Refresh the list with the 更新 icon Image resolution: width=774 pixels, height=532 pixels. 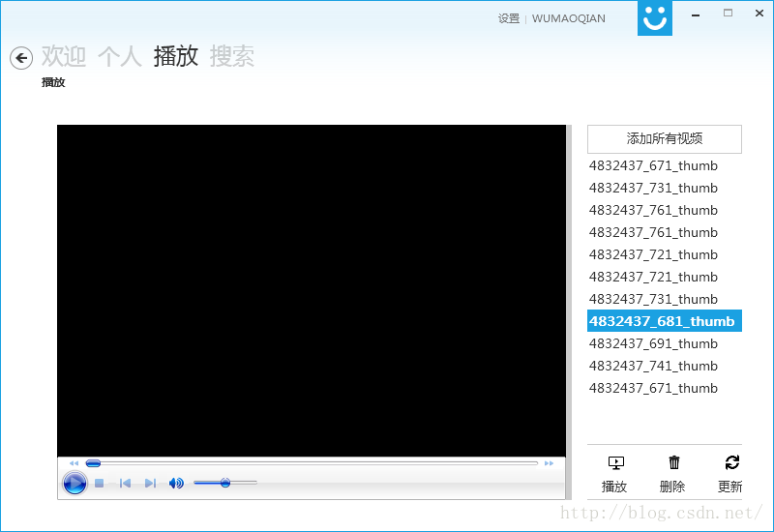coord(732,462)
